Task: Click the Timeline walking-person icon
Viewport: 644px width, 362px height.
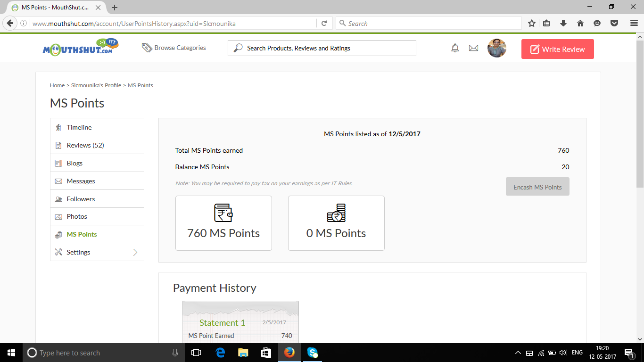Action: pyautogui.click(x=58, y=127)
